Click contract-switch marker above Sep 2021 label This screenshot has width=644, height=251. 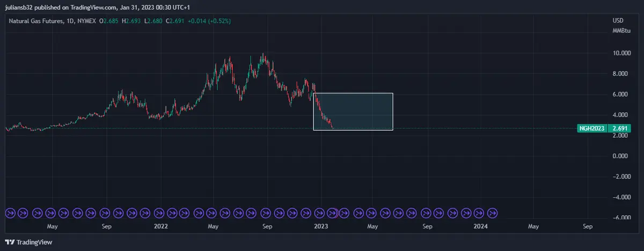pos(105,213)
